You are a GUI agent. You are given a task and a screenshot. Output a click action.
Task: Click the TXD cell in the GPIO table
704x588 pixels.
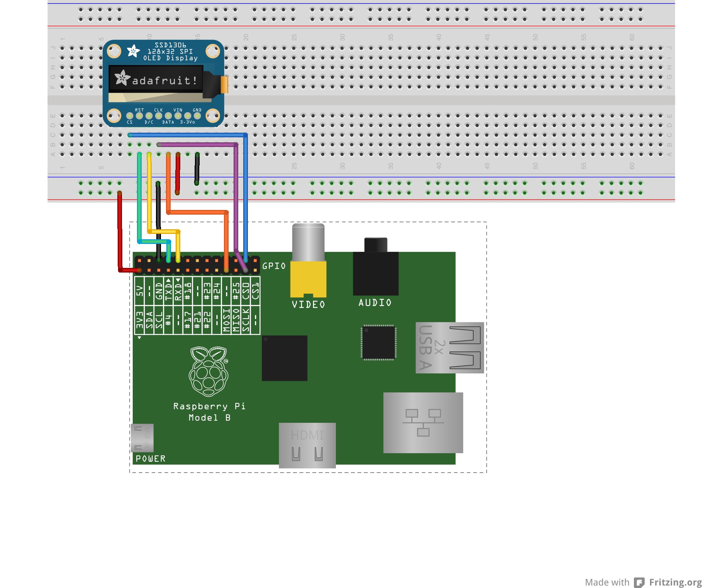[168, 291]
